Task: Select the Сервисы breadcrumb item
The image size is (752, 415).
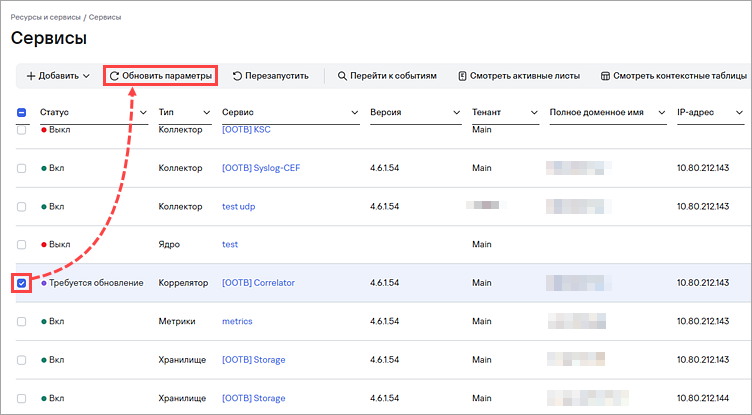Action: pos(105,17)
